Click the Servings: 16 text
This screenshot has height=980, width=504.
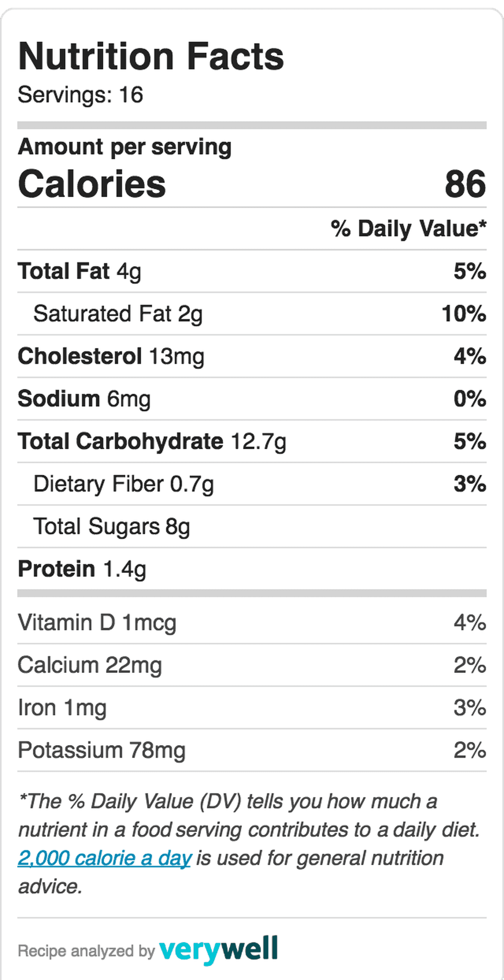[81, 95]
